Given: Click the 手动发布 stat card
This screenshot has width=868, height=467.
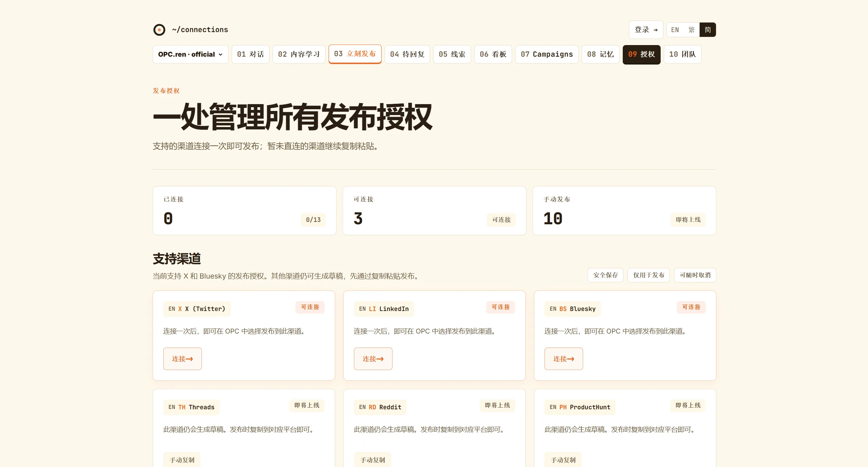Looking at the screenshot, I should [x=624, y=211].
